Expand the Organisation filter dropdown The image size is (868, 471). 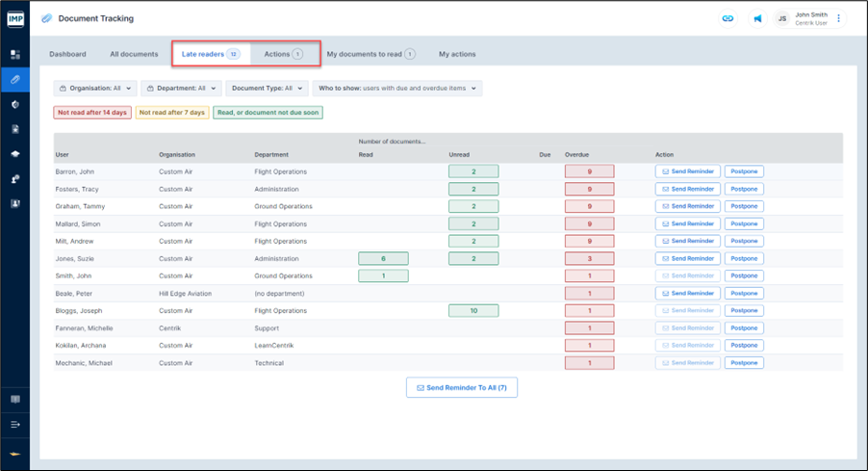tap(95, 89)
